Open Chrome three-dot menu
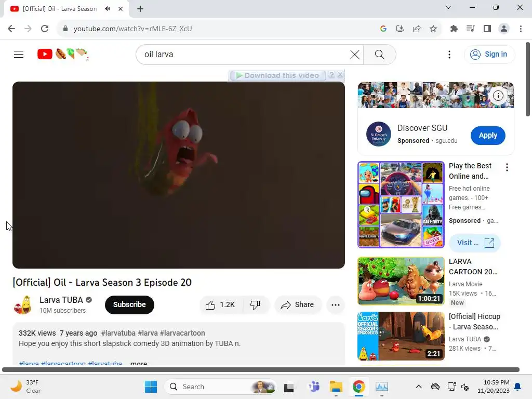Screen dimensions: 532x399 [521, 29]
